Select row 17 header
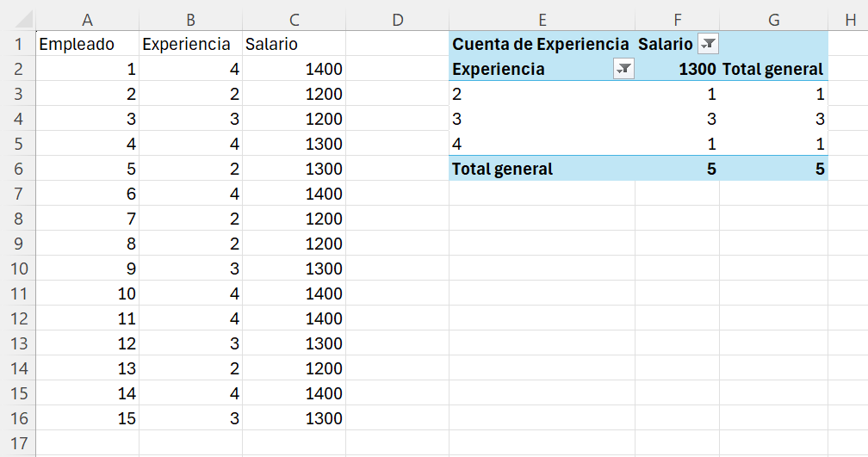The image size is (868, 457). tap(18, 443)
